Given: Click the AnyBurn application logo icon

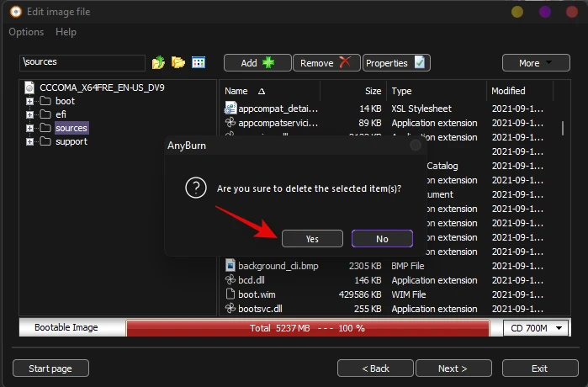Looking at the screenshot, I should pyautogui.click(x=15, y=12).
